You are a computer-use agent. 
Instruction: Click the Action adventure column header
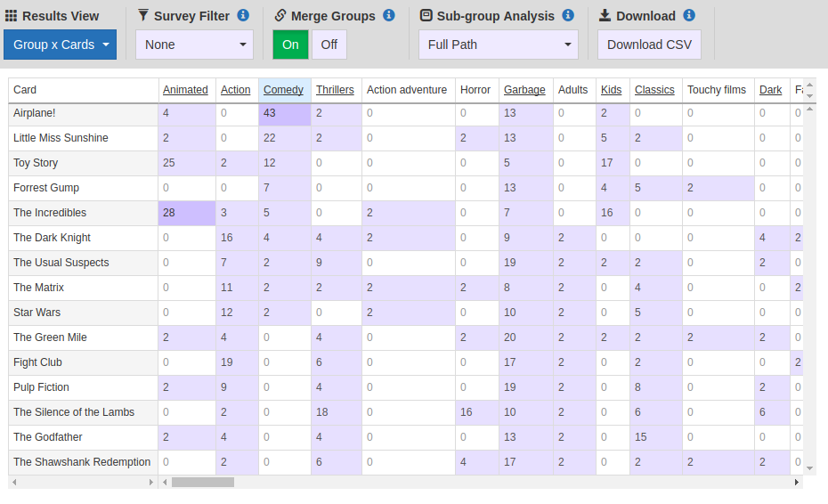407,90
